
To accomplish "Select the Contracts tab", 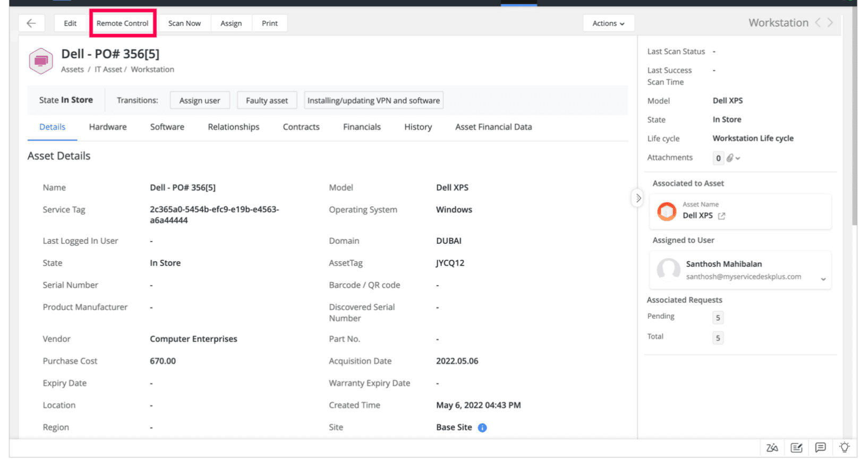I will tap(301, 127).
